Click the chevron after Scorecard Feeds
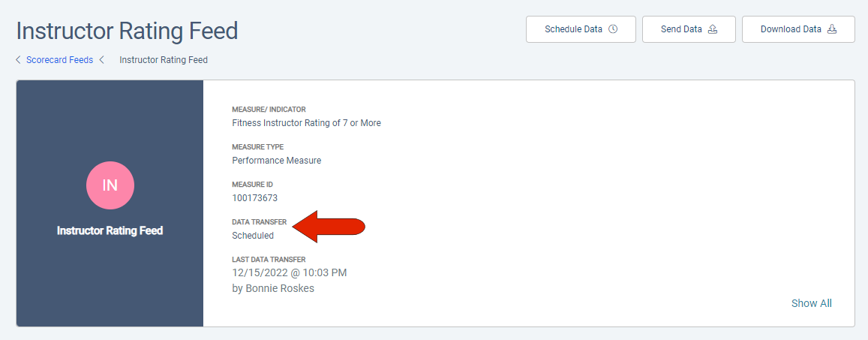The image size is (868, 340). [x=101, y=60]
